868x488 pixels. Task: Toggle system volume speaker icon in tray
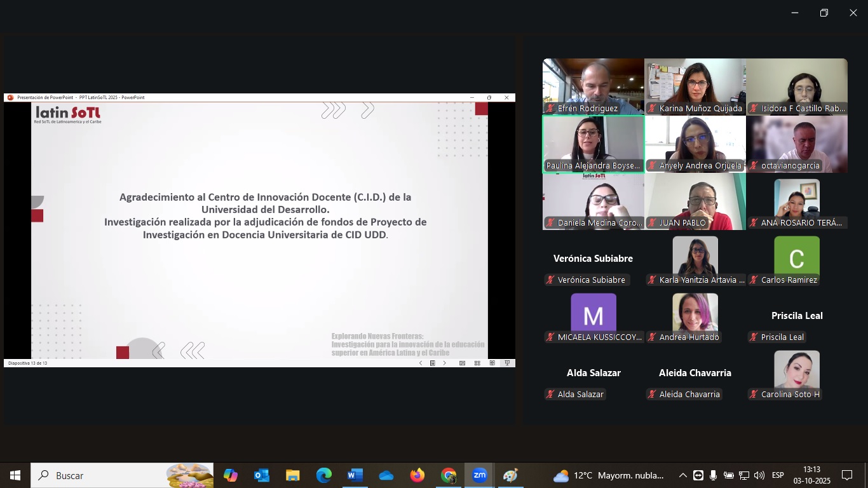(x=759, y=475)
